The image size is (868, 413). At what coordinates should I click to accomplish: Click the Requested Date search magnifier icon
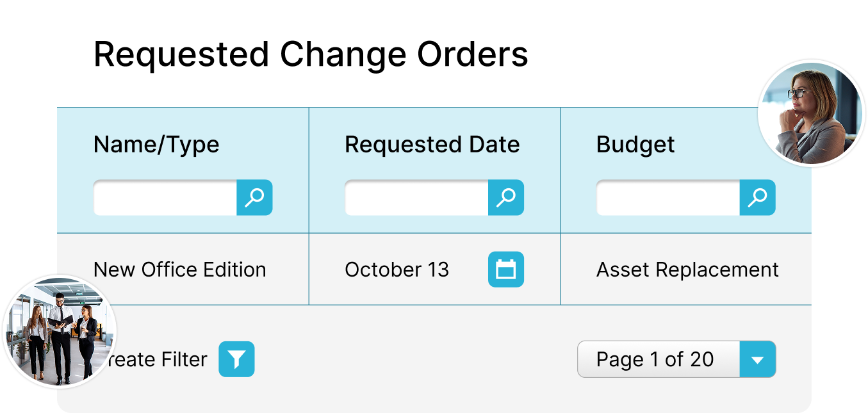[x=506, y=197]
